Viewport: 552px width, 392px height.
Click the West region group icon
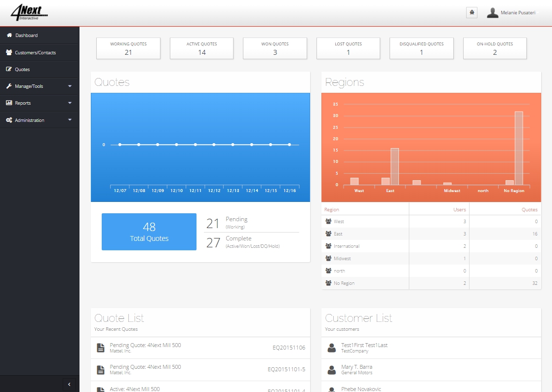click(x=328, y=221)
